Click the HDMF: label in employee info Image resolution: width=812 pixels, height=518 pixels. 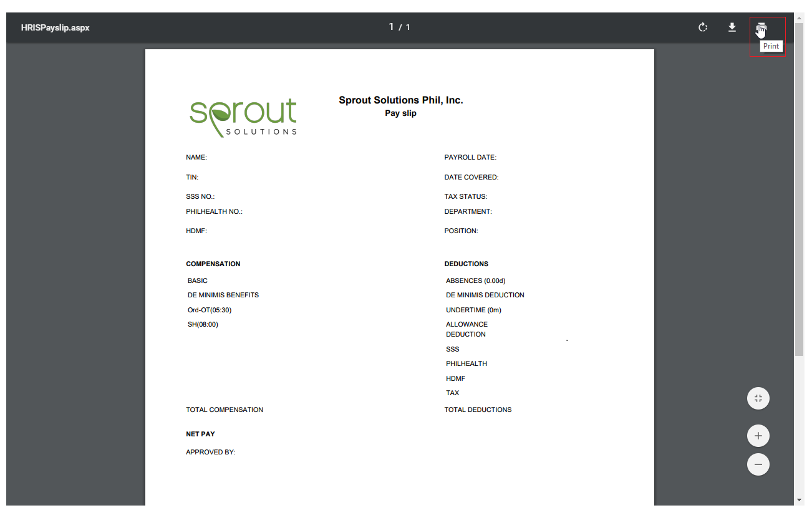[x=196, y=231]
